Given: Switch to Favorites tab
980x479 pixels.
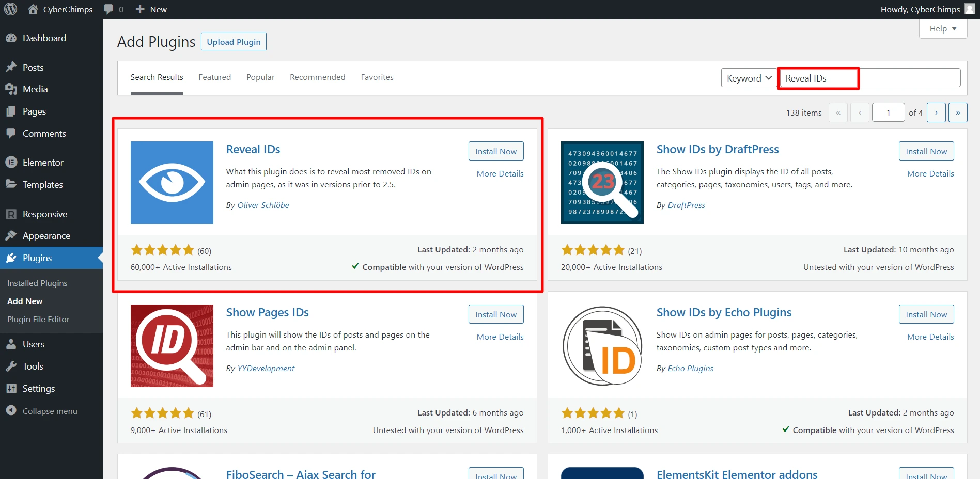Looking at the screenshot, I should [377, 77].
